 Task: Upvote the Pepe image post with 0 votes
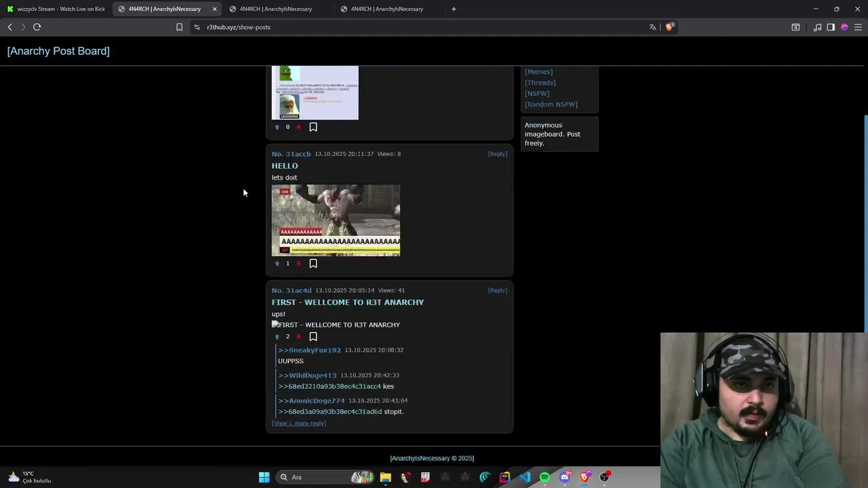pyautogui.click(x=277, y=127)
